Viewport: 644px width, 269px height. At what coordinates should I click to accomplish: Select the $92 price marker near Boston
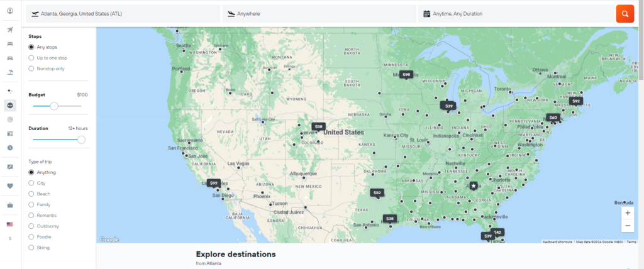576,101
